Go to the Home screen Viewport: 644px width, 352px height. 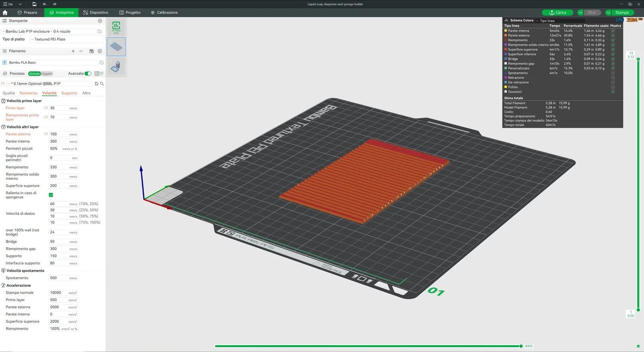point(5,12)
